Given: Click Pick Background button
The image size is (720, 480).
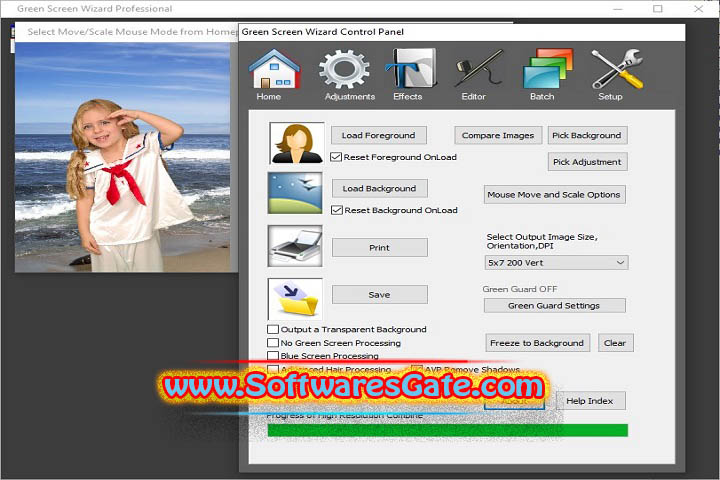Looking at the screenshot, I should click(x=587, y=136).
